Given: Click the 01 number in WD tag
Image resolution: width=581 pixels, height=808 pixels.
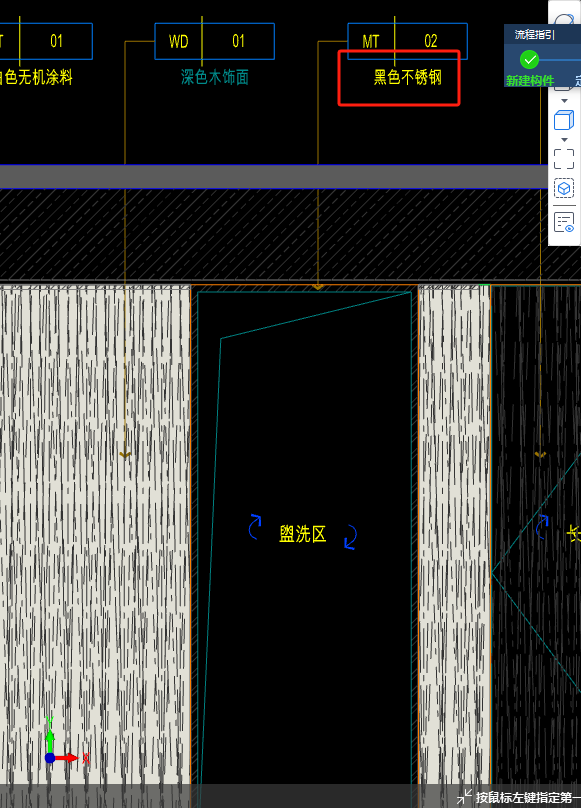Looking at the screenshot, I should point(238,41).
